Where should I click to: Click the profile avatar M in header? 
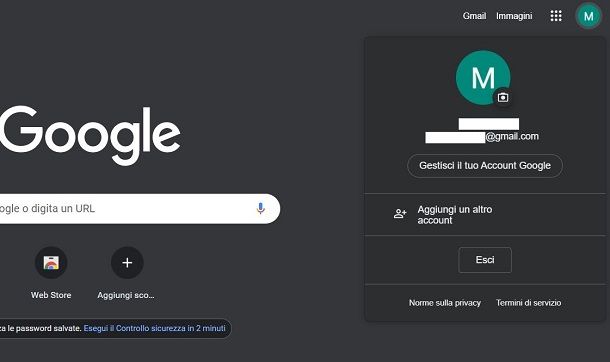(x=589, y=16)
